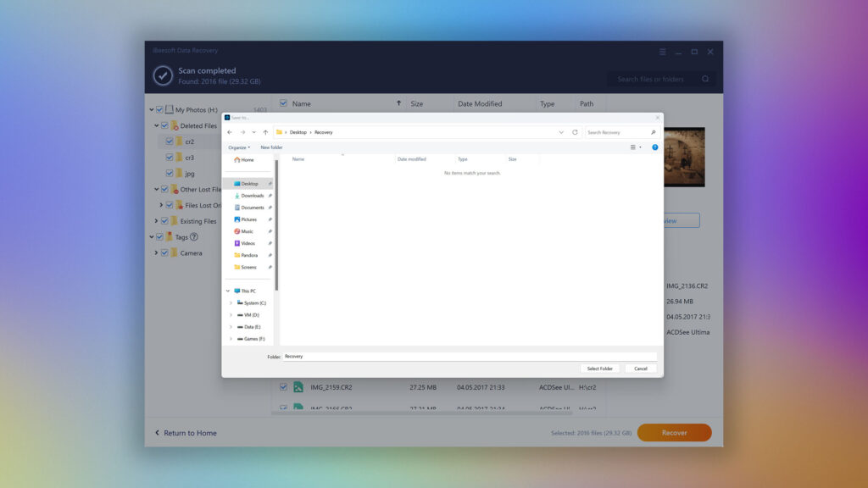Click the search magnifier for files or folders
The image size is (868, 488).
point(705,79)
